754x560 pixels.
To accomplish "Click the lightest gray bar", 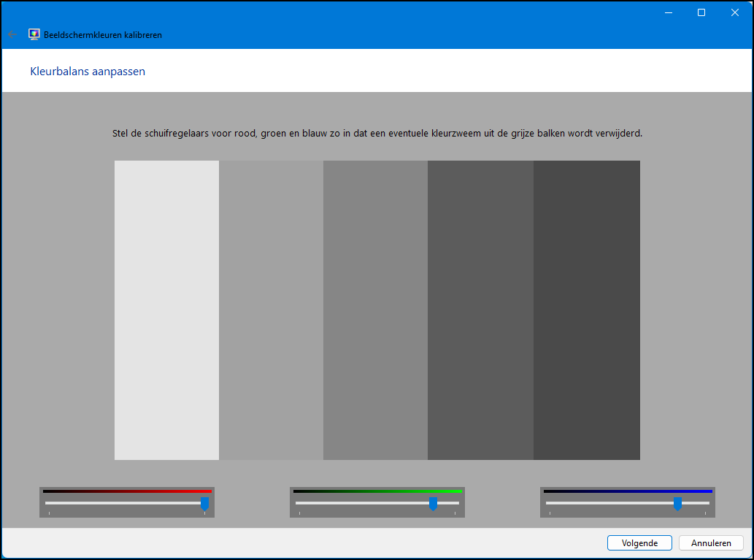I will (x=167, y=310).
